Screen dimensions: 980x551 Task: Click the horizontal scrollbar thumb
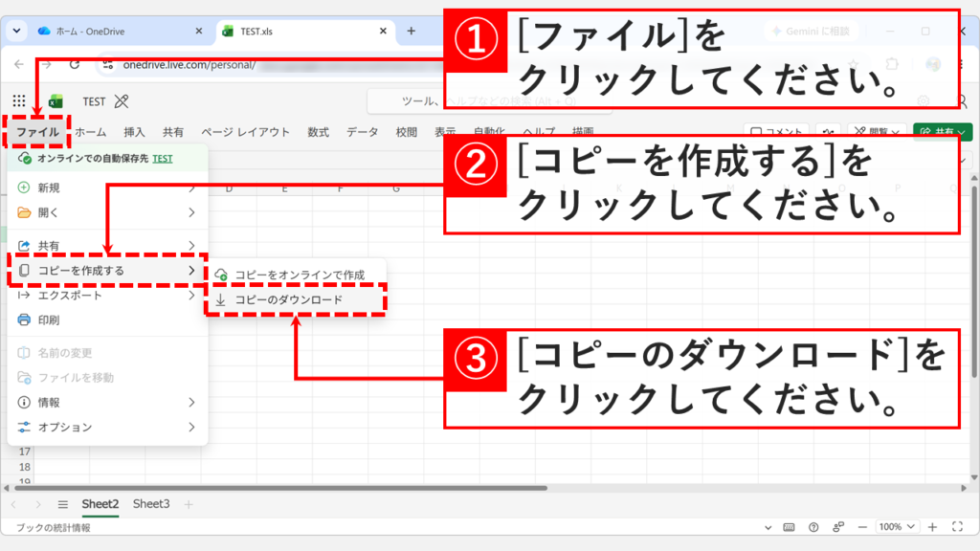click(278, 488)
